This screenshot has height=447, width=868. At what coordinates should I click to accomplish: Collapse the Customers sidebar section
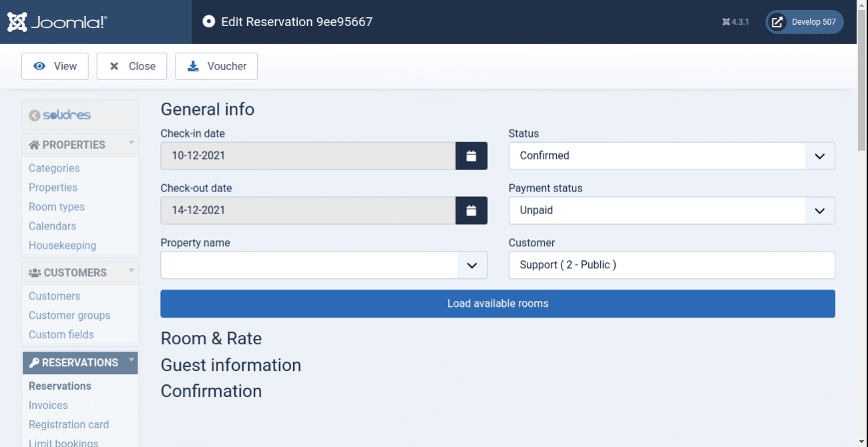click(132, 272)
